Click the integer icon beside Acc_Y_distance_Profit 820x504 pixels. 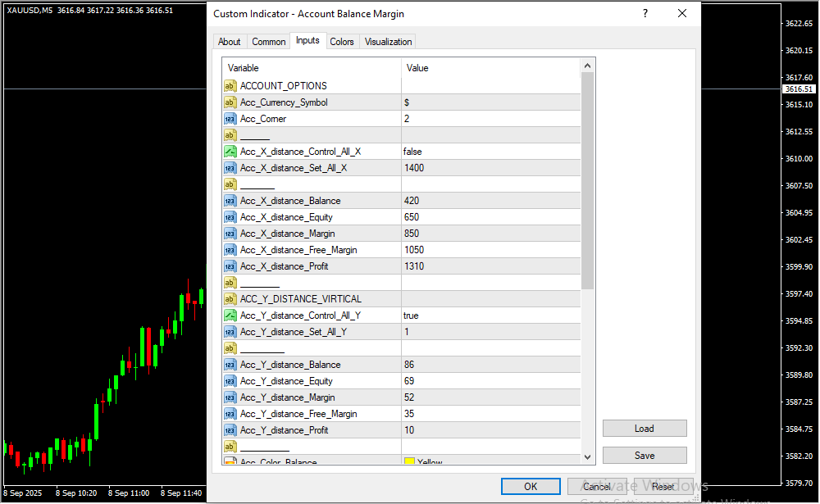(x=230, y=430)
